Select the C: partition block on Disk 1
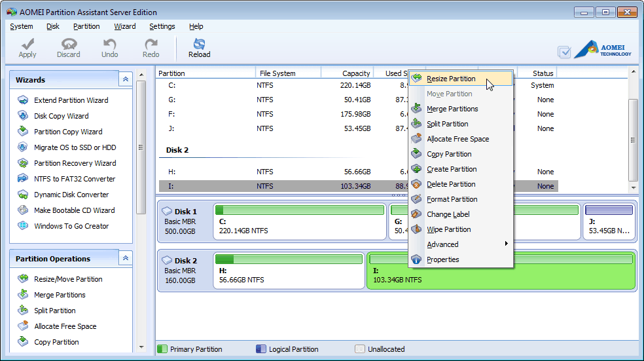Screen dimensions: 644x361 point(300,221)
